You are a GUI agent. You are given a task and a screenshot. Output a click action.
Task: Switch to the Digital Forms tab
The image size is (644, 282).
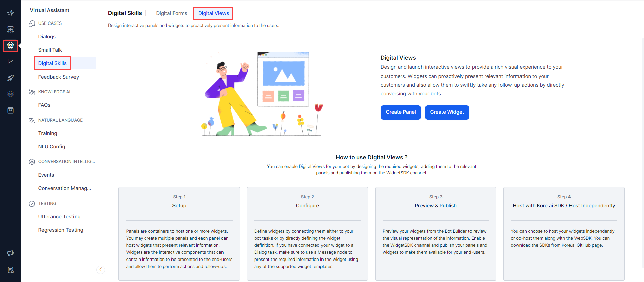[x=171, y=13]
